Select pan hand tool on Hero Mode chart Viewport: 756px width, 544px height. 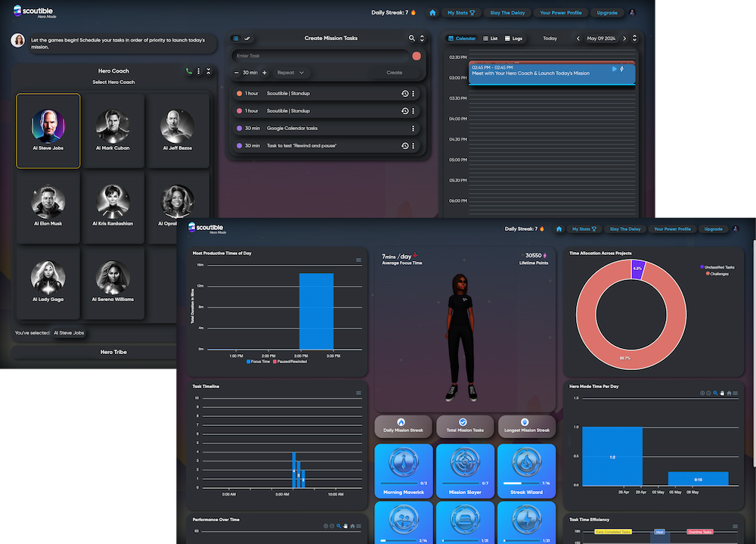point(722,393)
